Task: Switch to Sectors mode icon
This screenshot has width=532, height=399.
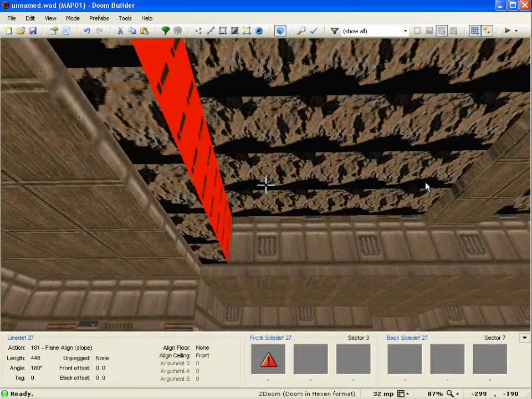Action: click(x=223, y=31)
